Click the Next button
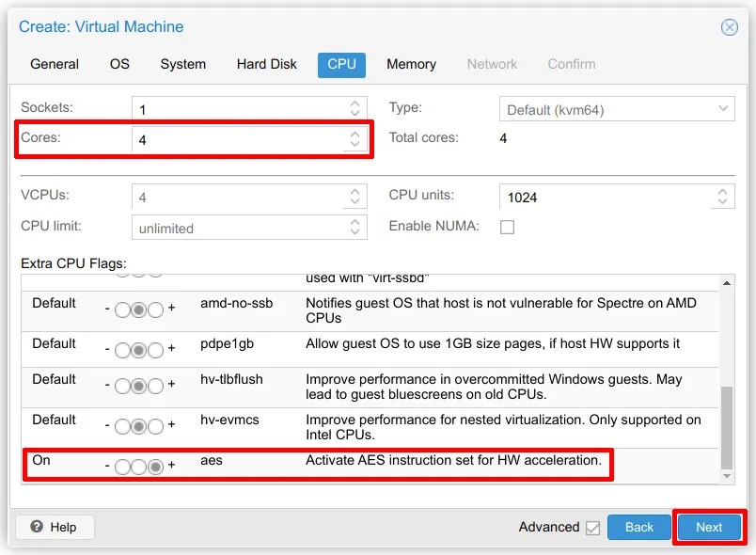756x555 pixels. tap(709, 527)
